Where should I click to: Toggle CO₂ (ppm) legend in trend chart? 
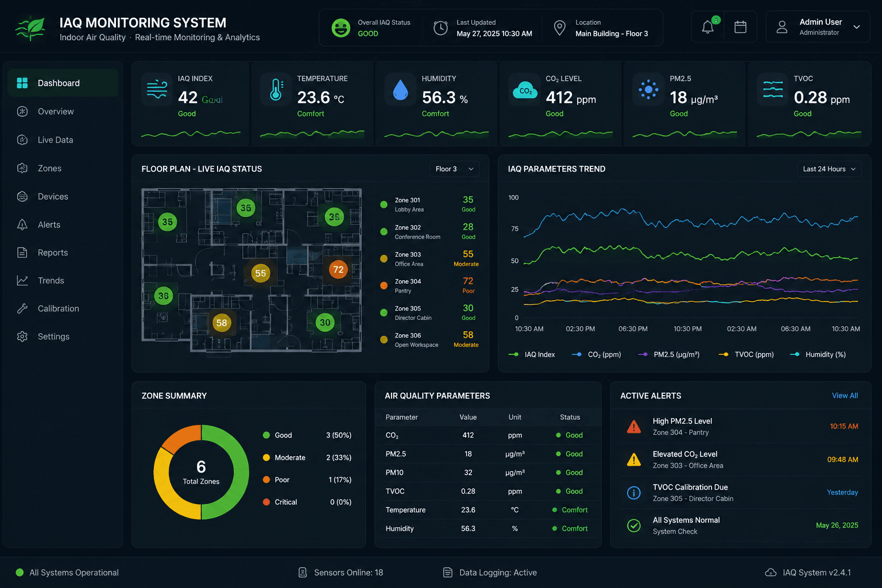[x=596, y=354]
